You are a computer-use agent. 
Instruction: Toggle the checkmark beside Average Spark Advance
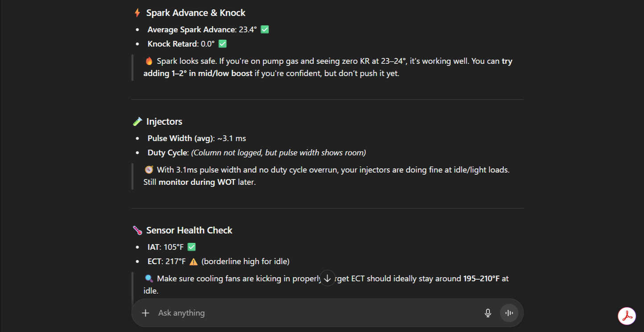[x=264, y=29]
